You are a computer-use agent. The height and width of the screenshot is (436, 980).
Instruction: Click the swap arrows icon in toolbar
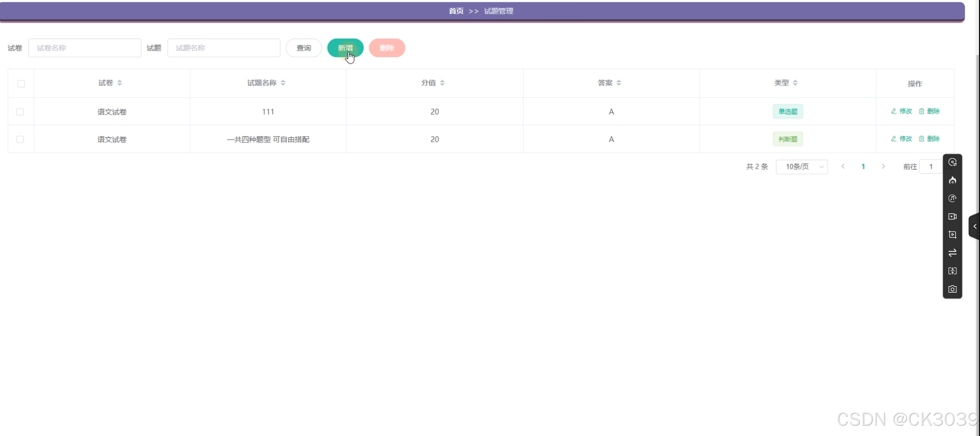[x=952, y=253]
